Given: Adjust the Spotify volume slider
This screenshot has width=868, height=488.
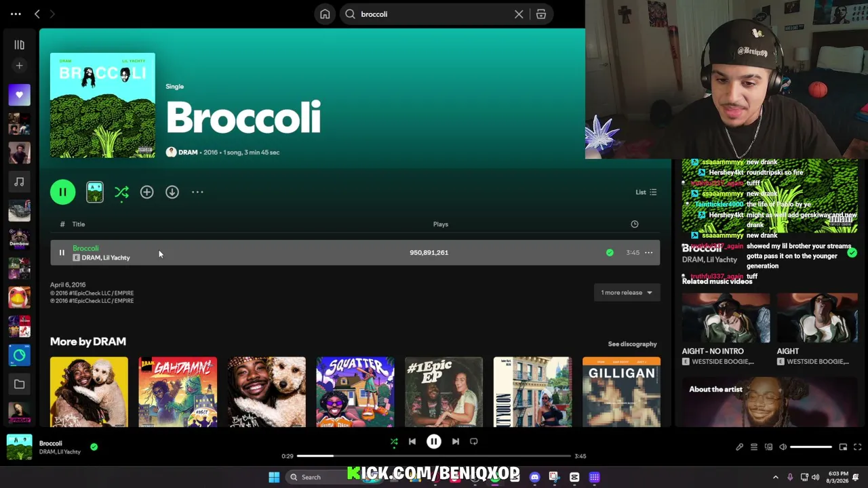Looking at the screenshot, I should point(811,447).
